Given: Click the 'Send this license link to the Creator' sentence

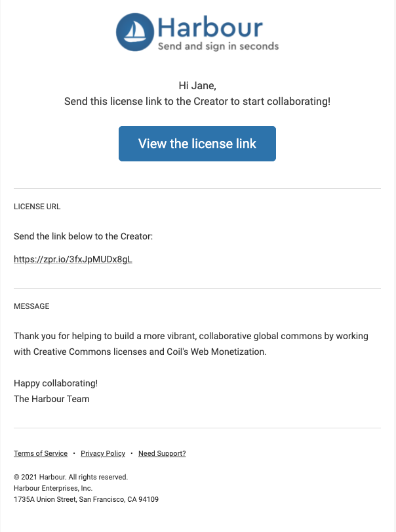Looking at the screenshot, I should coord(197,102).
